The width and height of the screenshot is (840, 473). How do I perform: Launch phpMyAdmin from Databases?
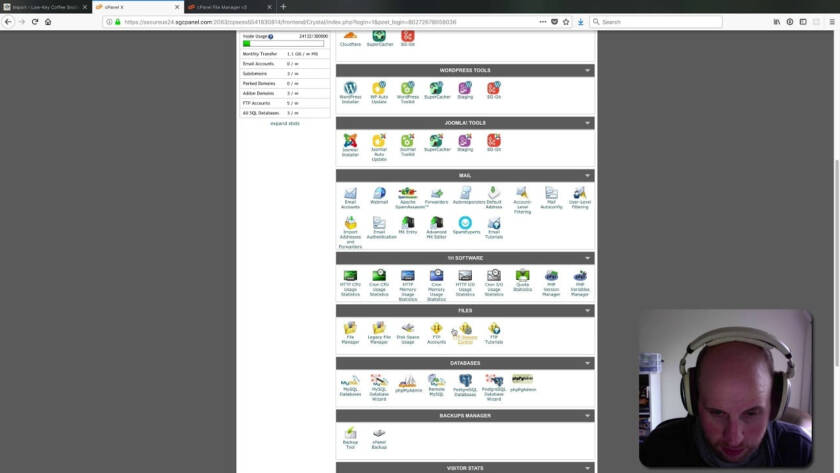pyautogui.click(x=407, y=382)
